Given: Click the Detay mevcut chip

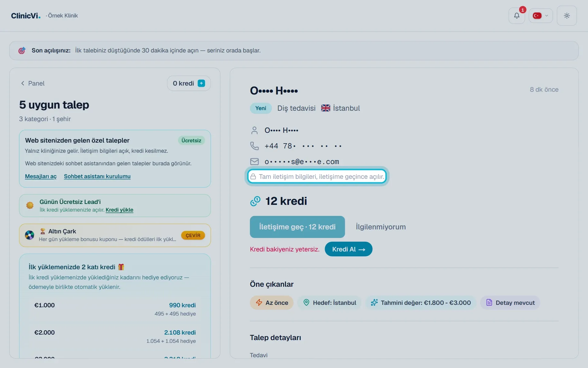Looking at the screenshot, I should [x=510, y=303].
